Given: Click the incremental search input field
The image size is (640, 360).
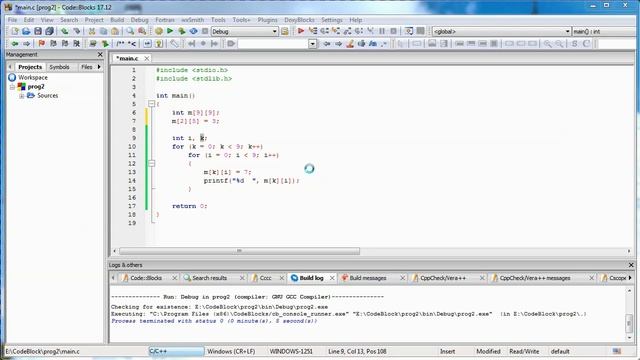Looking at the screenshot, I should pos(273,44).
